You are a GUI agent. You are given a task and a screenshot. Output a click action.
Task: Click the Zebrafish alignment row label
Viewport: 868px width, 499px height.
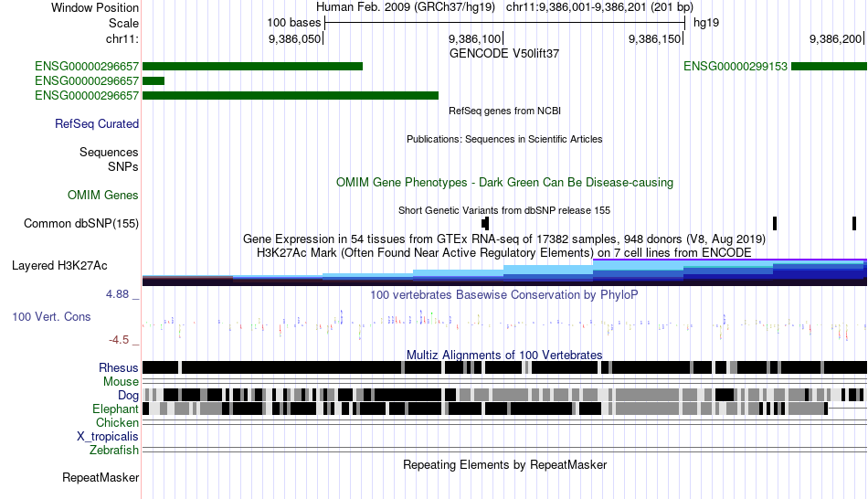point(114,451)
